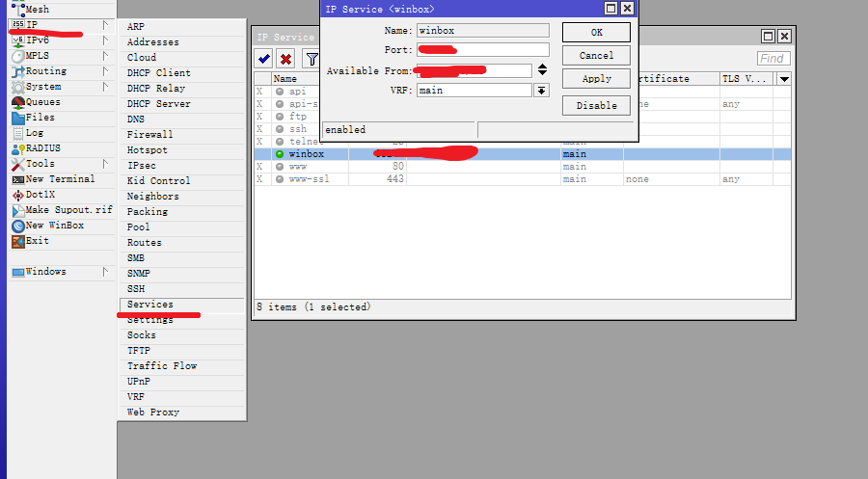
Task: Click the Name column header
Action: pos(295,79)
